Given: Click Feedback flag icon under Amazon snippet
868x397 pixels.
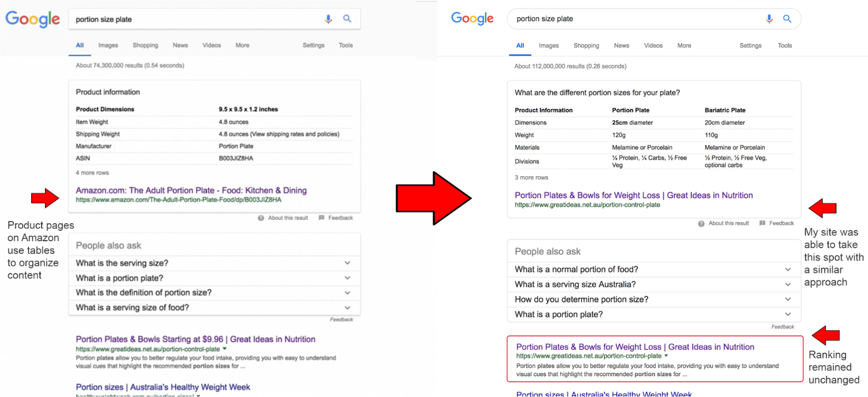Looking at the screenshot, I should 321,217.
